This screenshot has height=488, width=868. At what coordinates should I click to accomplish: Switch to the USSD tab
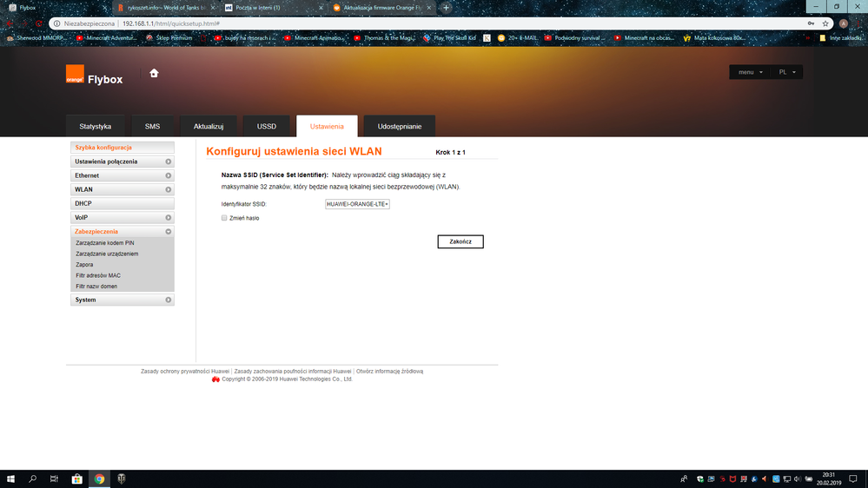click(x=266, y=126)
